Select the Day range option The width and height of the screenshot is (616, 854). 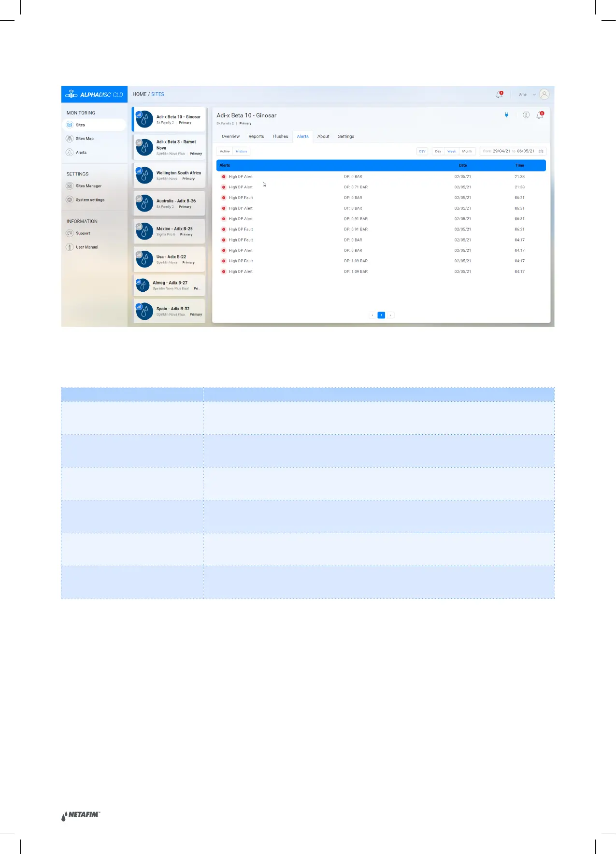438,151
